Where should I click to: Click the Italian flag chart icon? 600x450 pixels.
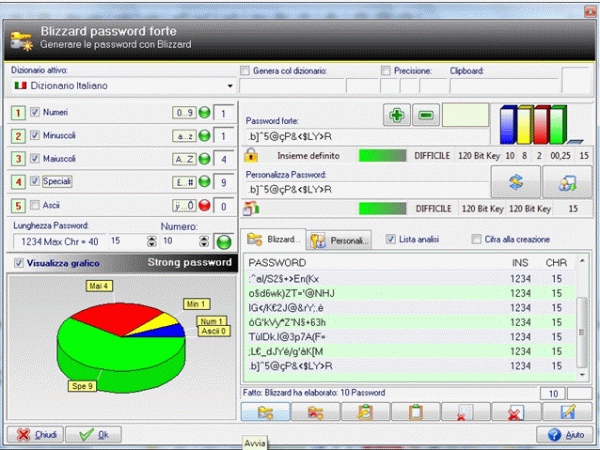(x=251, y=208)
